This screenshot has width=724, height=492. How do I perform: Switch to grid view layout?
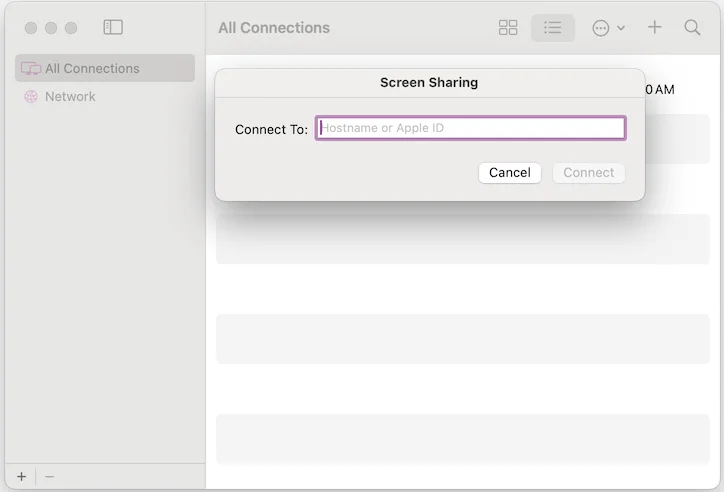[508, 28]
